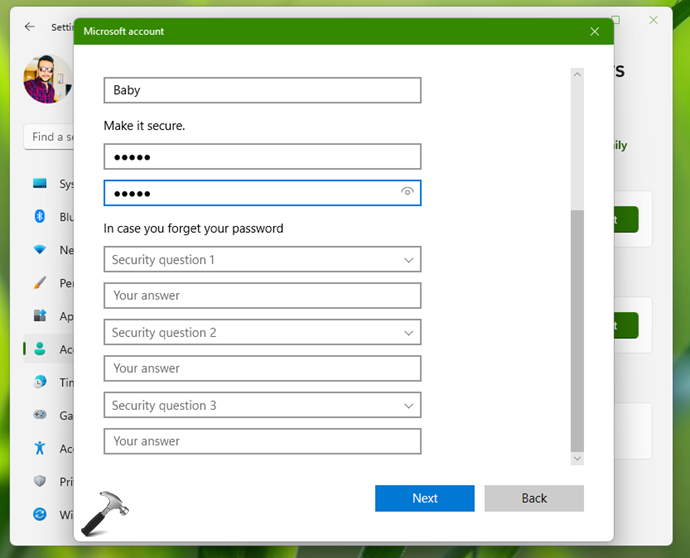Open System settings icon in sidebar
This screenshot has width=690, height=558.
[40, 184]
